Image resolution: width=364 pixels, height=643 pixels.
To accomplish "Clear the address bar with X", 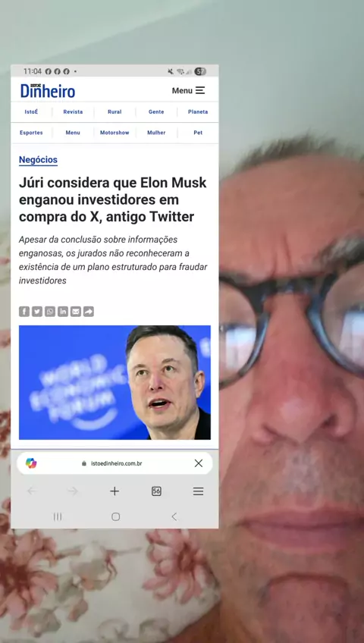I will 199,463.
